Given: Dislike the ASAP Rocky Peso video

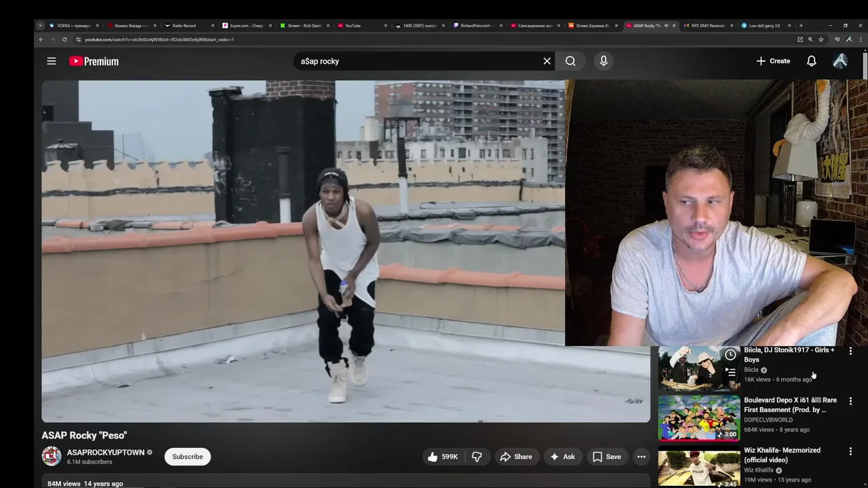Looking at the screenshot, I should tap(477, 457).
